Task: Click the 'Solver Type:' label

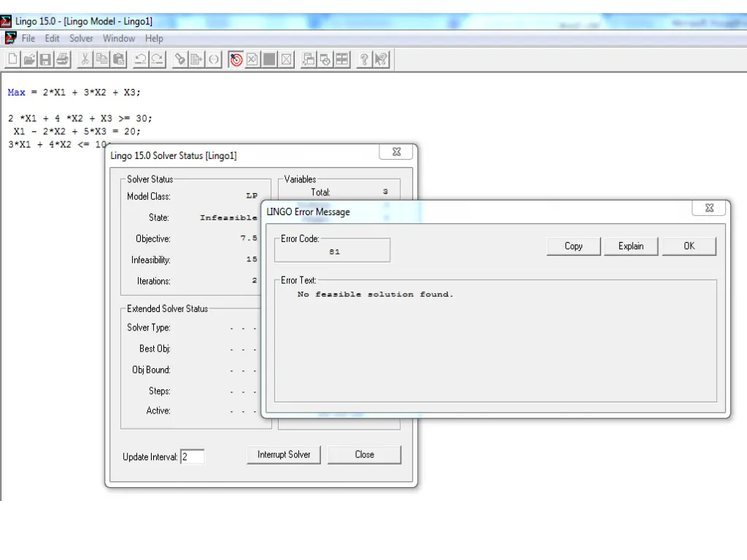Action: click(149, 327)
